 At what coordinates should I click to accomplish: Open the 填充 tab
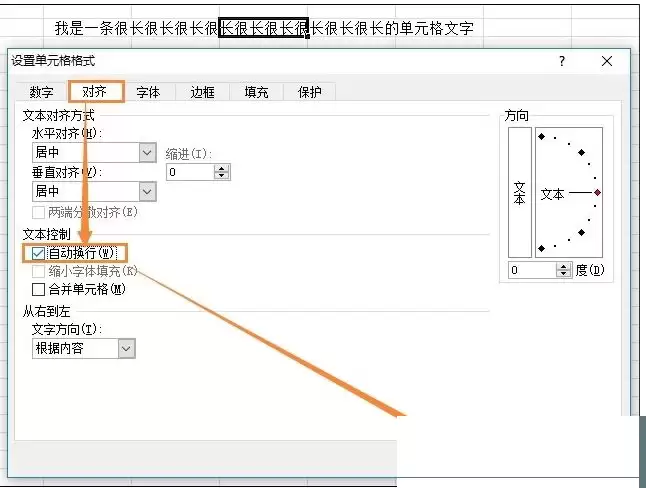click(256, 92)
